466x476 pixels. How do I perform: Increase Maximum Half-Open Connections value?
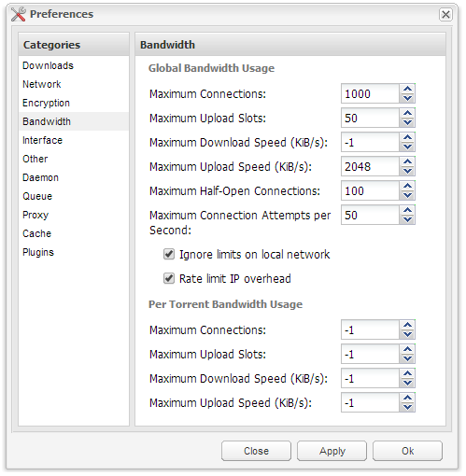[x=407, y=186]
